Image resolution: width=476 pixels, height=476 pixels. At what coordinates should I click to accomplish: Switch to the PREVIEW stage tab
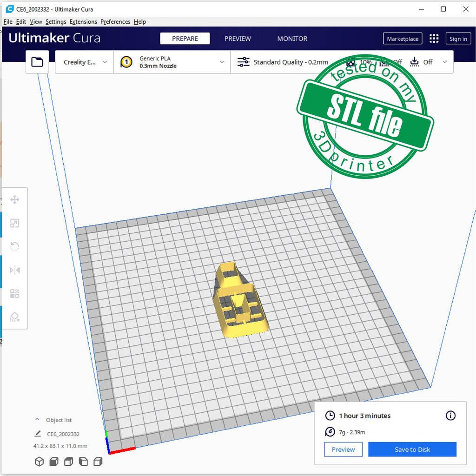tap(238, 39)
